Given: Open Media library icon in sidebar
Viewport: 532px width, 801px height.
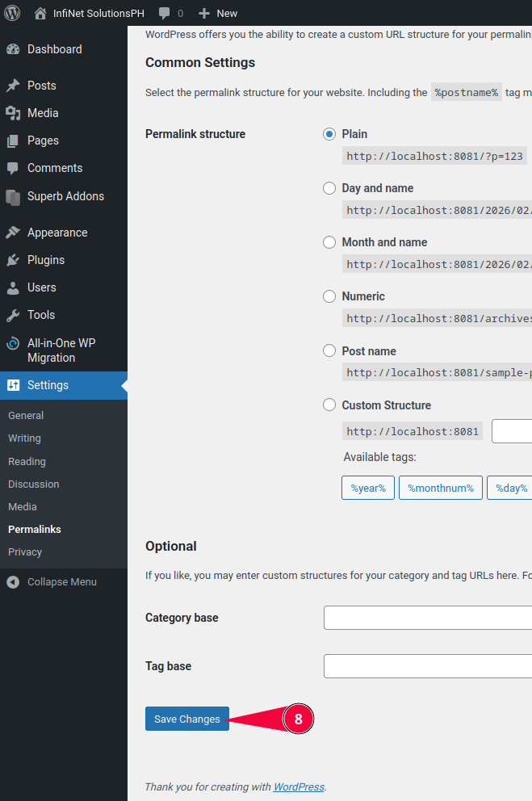Looking at the screenshot, I should click(x=13, y=113).
